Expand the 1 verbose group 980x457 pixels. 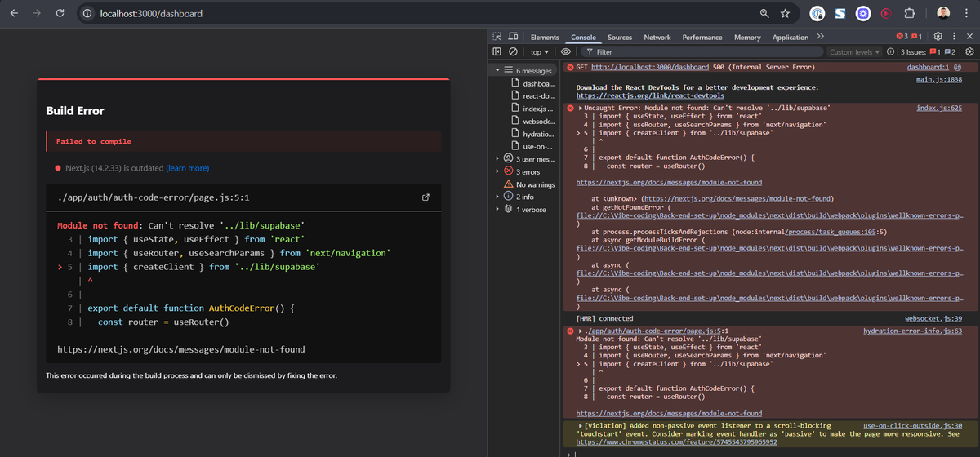tap(497, 210)
